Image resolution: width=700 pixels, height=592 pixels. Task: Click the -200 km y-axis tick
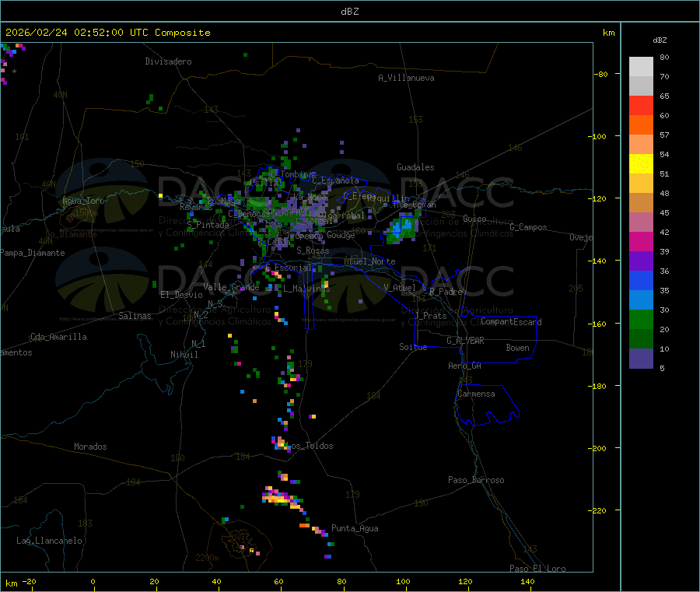click(x=597, y=448)
